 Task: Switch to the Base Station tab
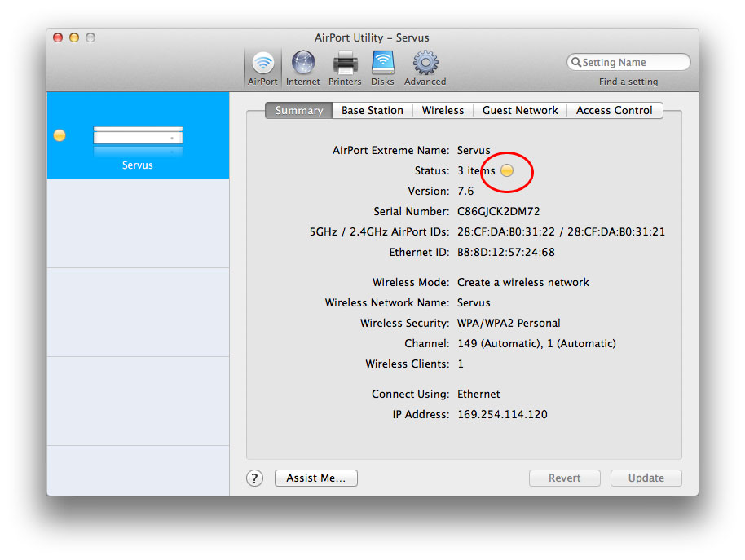(372, 111)
